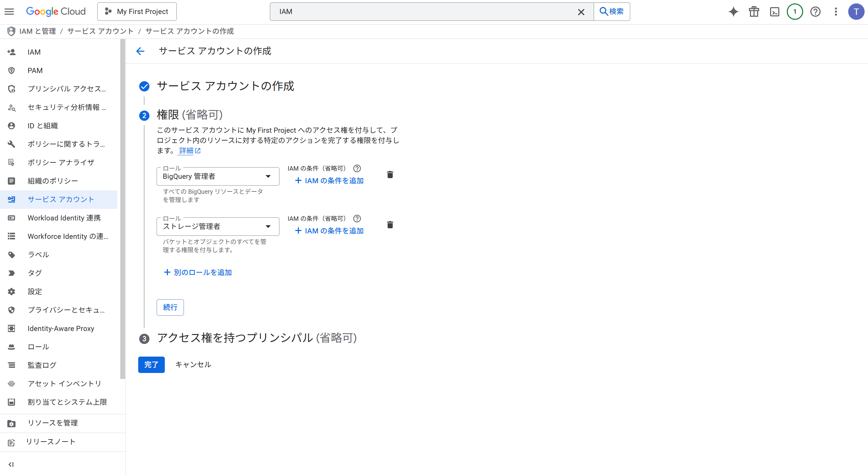Click back arrow next to page title

140,51
